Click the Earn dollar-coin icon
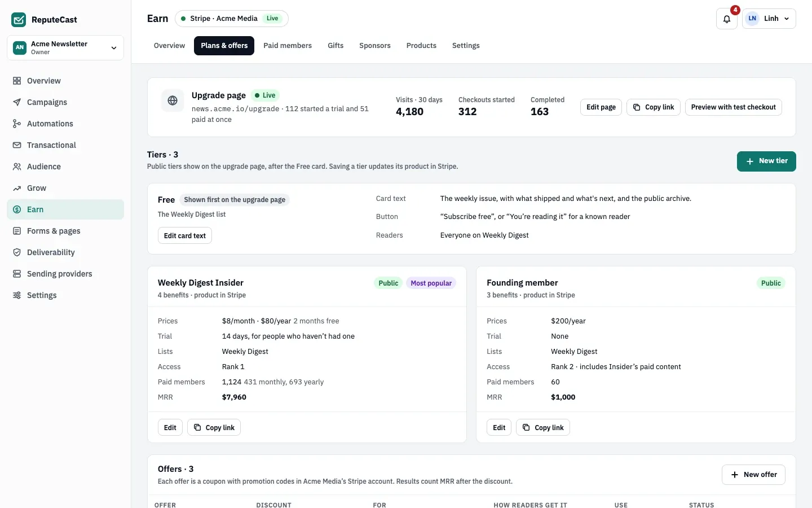Image resolution: width=812 pixels, height=508 pixels. click(17, 209)
